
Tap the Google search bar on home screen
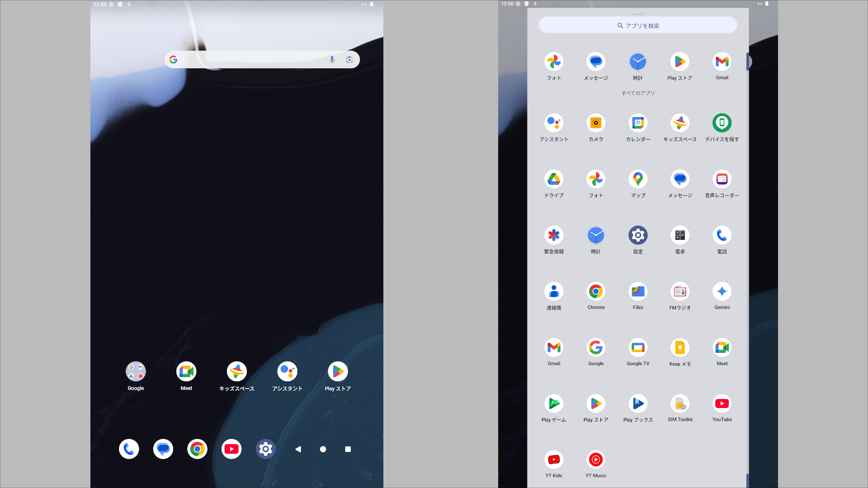(x=262, y=60)
